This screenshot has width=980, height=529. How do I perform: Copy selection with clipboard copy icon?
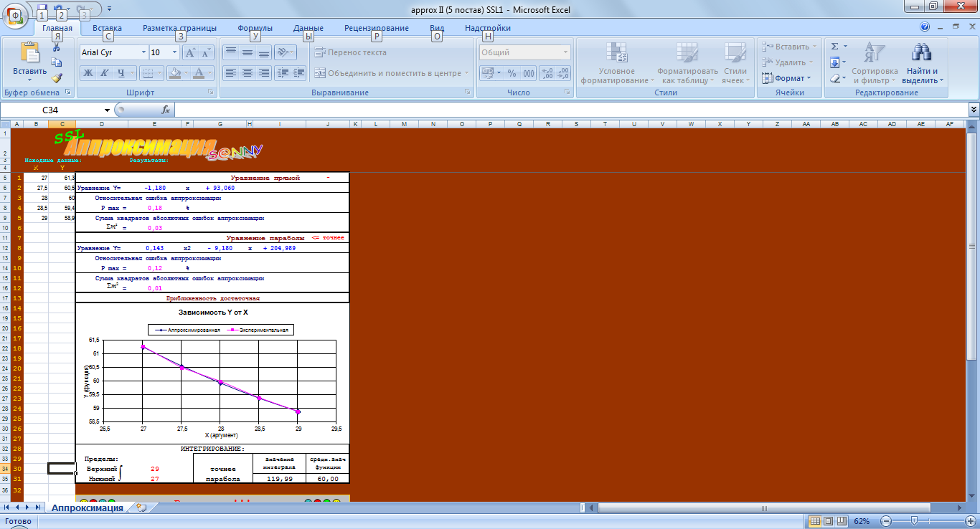57,62
